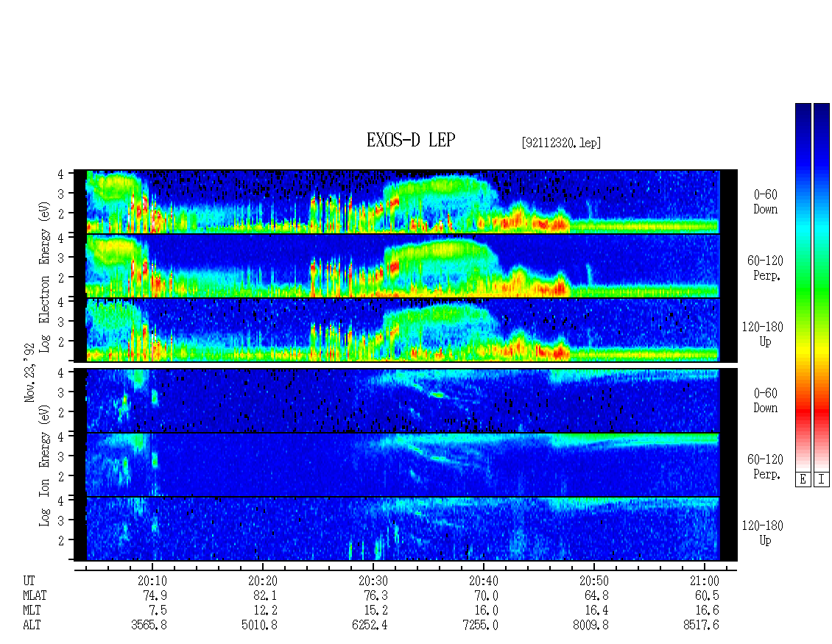Click the Log Electron Energy (eV) axis label
The image size is (832, 644).
pyautogui.click(x=45, y=277)
